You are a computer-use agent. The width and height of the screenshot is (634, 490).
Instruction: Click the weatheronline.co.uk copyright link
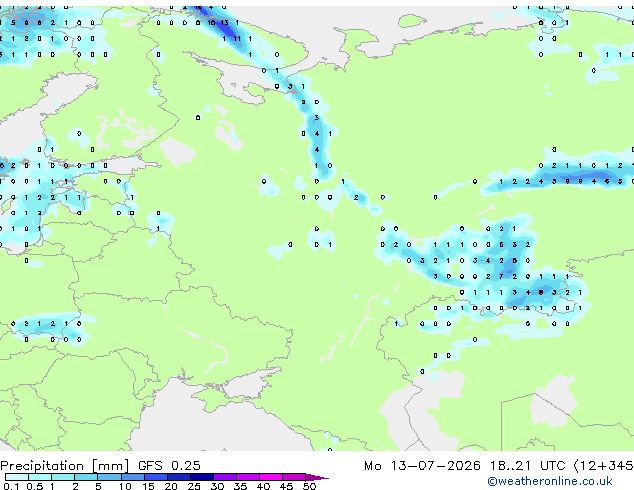[x=550, y=481]
